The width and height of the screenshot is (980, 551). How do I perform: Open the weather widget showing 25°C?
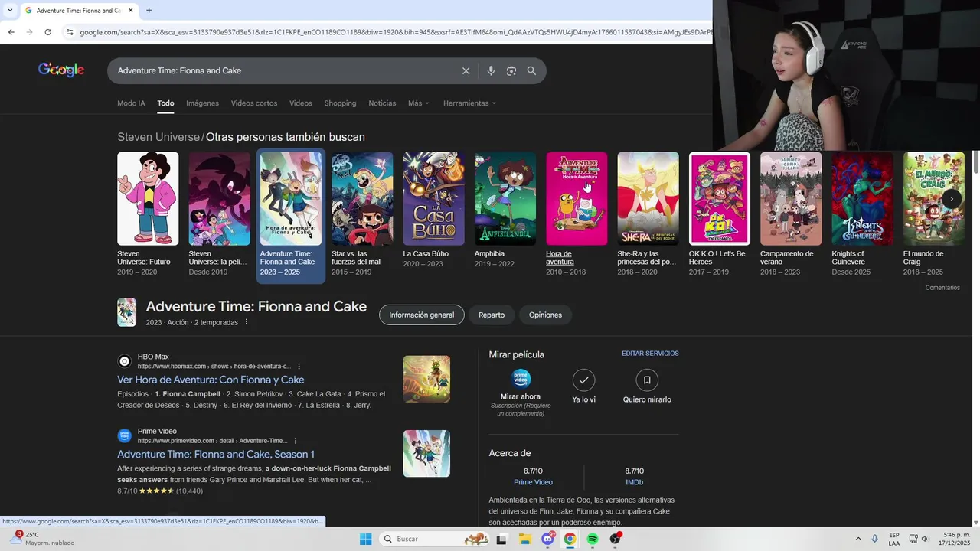pos(43,539)
